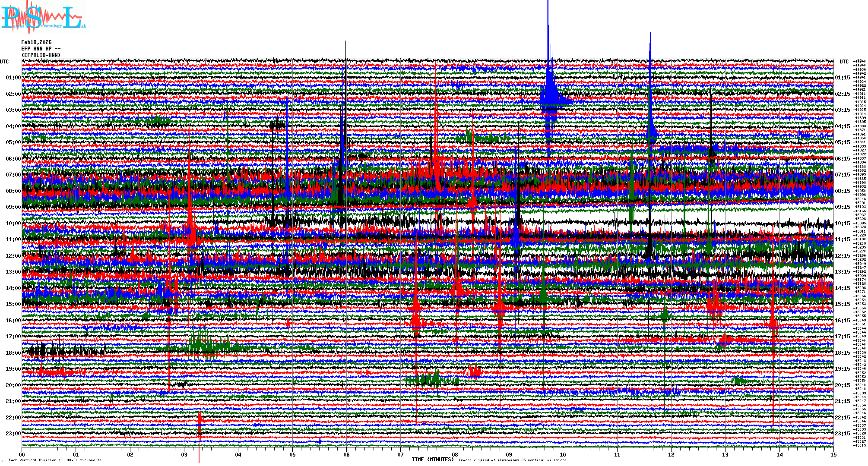Image resolution: width=868 pixels, height=466 pixels.
Task: Click the Feb18,2026 date label
Action: (36, 42)
